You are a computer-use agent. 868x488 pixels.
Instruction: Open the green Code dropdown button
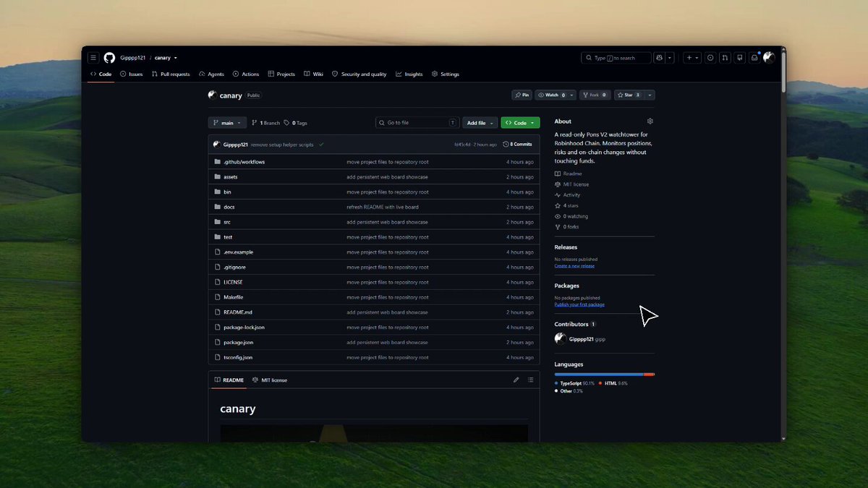pyautogui.click(x=520, y=123)
